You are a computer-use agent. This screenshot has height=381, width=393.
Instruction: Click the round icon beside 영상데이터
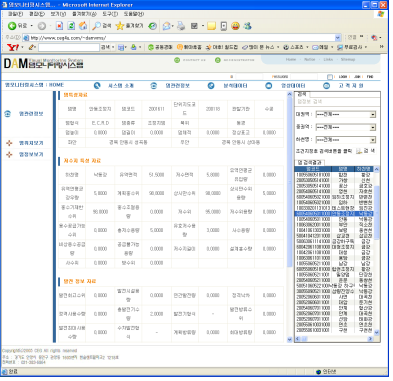click(269, 86)
